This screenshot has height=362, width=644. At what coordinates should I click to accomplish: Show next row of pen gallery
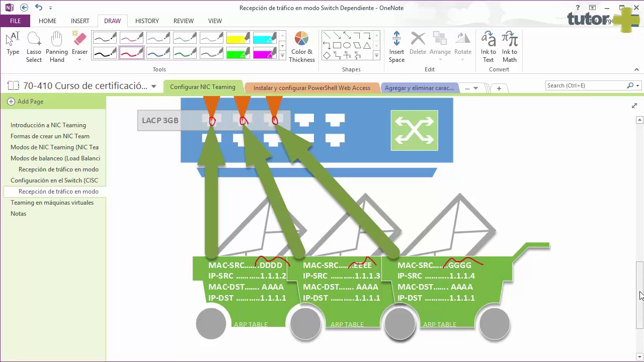pos(282,46)
